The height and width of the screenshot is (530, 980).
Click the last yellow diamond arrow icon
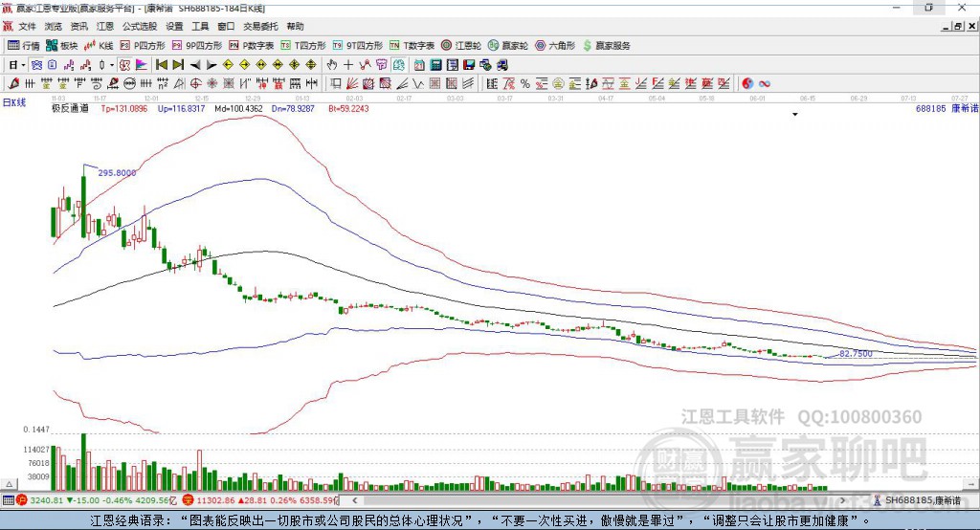click(x=311, y=64)
